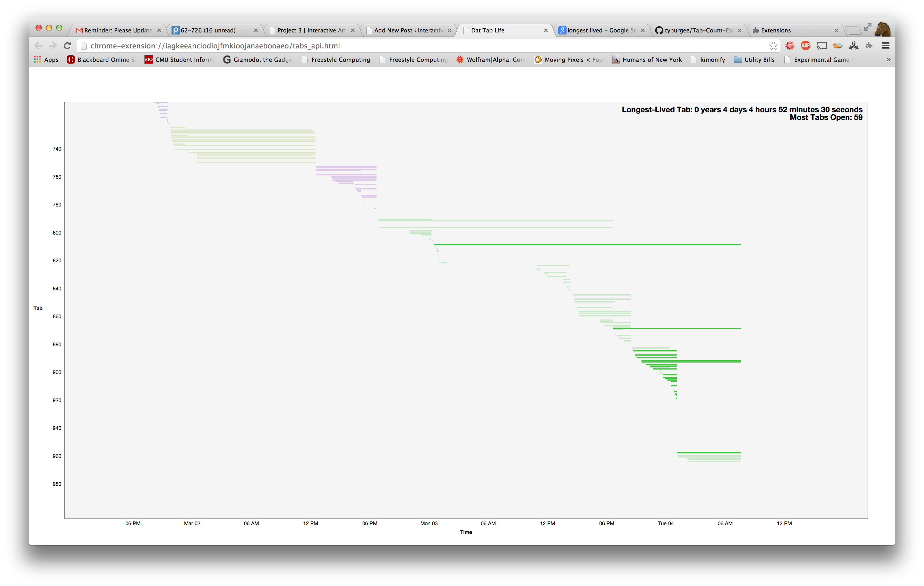924x586 pixels.
Task: Click the 'Mar 02' time axis label
Action: pyautogui.click(x=192, y=523)
